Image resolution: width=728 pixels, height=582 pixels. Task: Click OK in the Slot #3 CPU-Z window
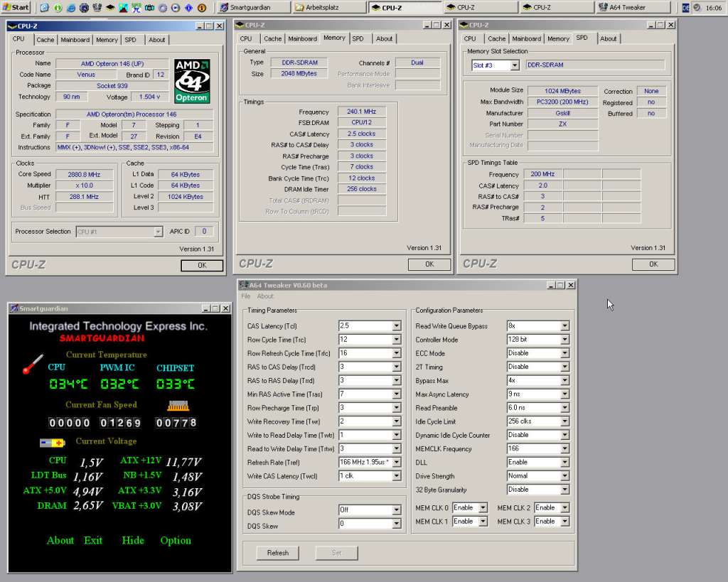(653, 264)
